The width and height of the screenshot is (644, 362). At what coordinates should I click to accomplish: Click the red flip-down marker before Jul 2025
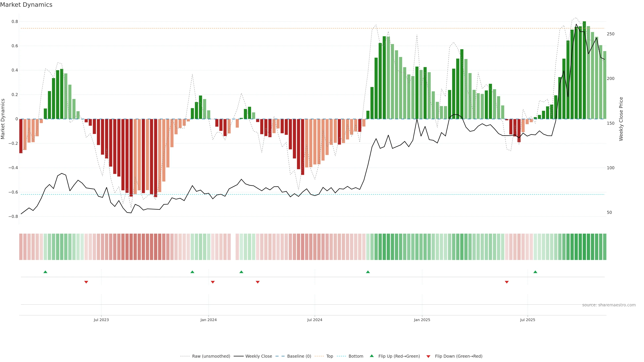[x=507, y=282]
